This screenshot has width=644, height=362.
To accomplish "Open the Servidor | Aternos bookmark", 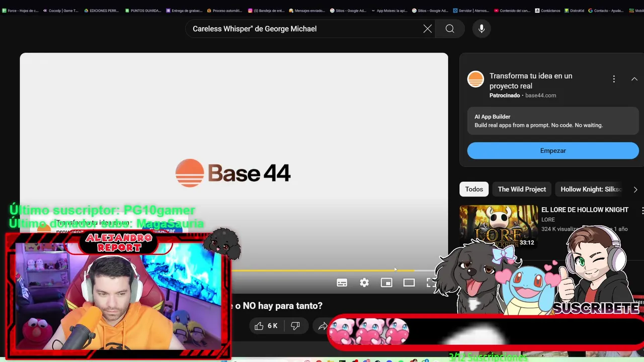I will [x=471, y=11].
